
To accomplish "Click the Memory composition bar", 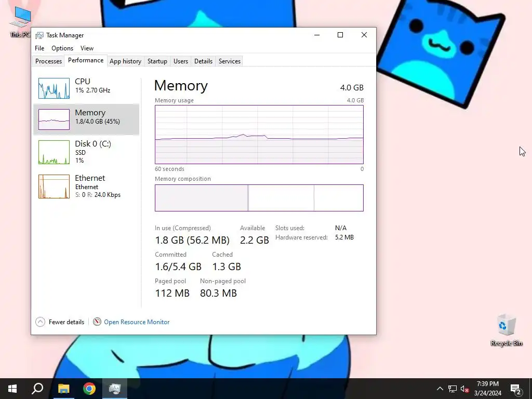I will [259, 198].
